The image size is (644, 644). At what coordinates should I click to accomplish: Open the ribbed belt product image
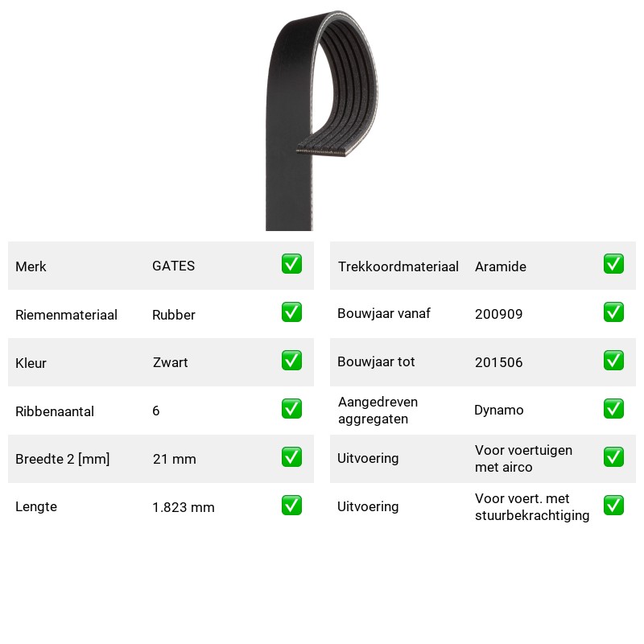[x=321, y=120]
